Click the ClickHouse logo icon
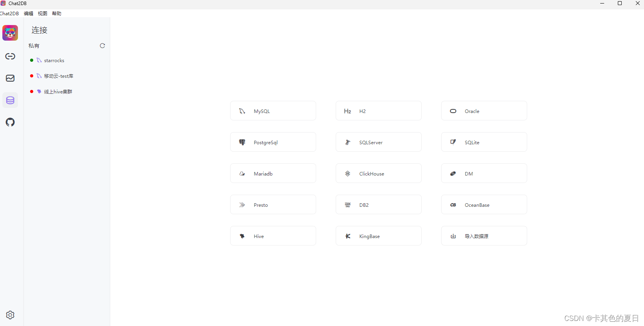This screenshot has height=326, width=644. pos(347,174)
